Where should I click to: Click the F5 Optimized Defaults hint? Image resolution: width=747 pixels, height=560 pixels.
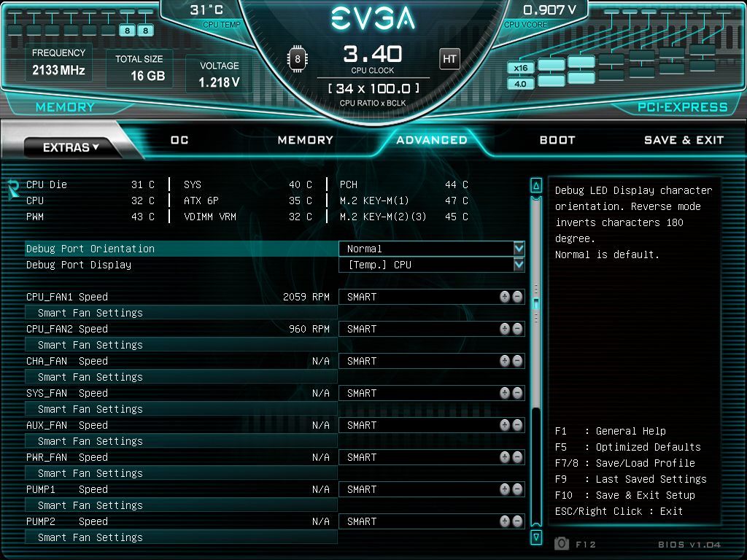click(628, 447)
